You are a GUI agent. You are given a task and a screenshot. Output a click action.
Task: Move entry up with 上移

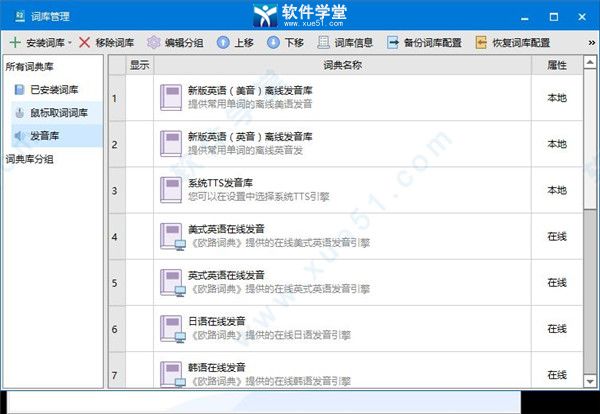click(235, 43)
